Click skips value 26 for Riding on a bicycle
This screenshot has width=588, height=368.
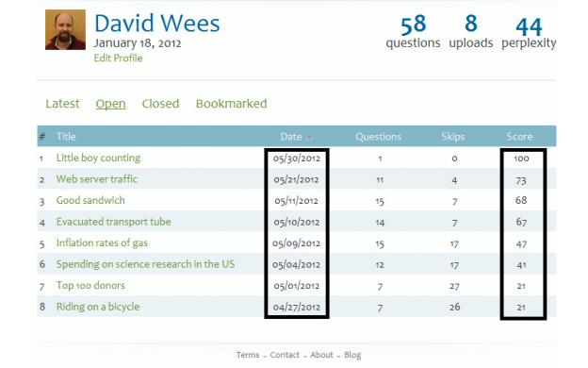coord(454,308)
